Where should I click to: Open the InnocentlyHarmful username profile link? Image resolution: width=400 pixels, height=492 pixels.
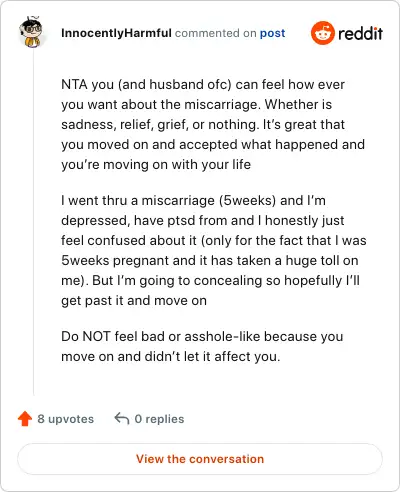coord(116,33)
